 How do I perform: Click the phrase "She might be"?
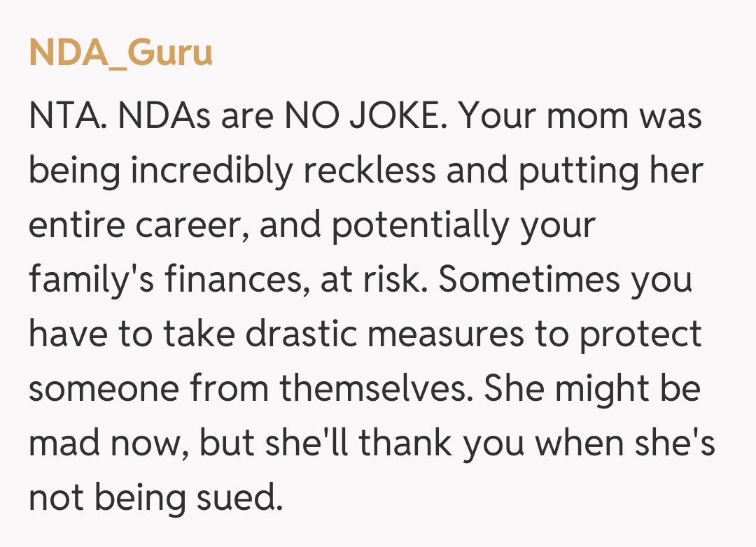tap(592, 389)
